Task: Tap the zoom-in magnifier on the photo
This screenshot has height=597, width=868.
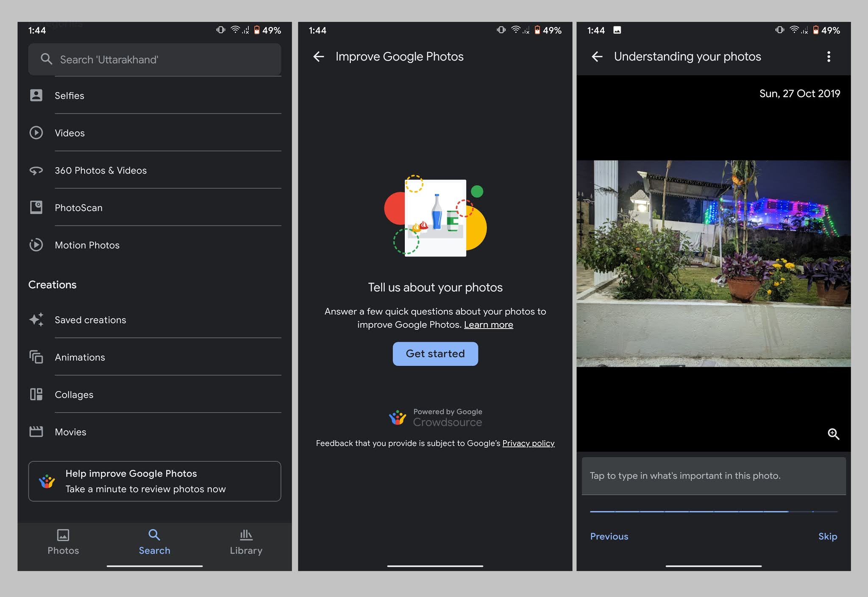Action: tap(833, 434)
